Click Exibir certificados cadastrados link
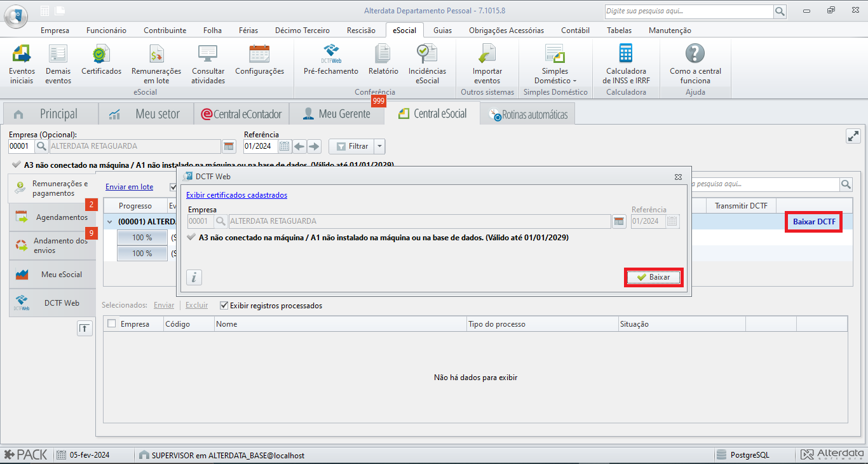The height and width of the screenshot is (464, 868). pyautogui.click(x=236, y=195)
